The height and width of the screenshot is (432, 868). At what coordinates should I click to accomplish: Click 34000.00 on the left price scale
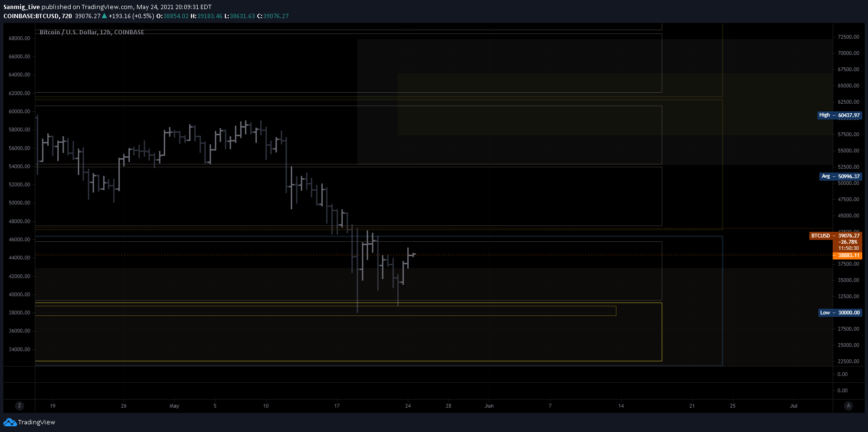[20, 349]
